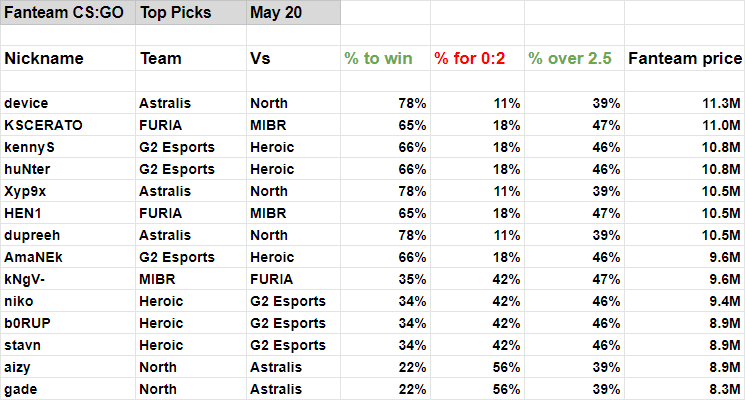
Task: Select the 'Fanteam CS:GO' title cell
Action: pos(68,12)
